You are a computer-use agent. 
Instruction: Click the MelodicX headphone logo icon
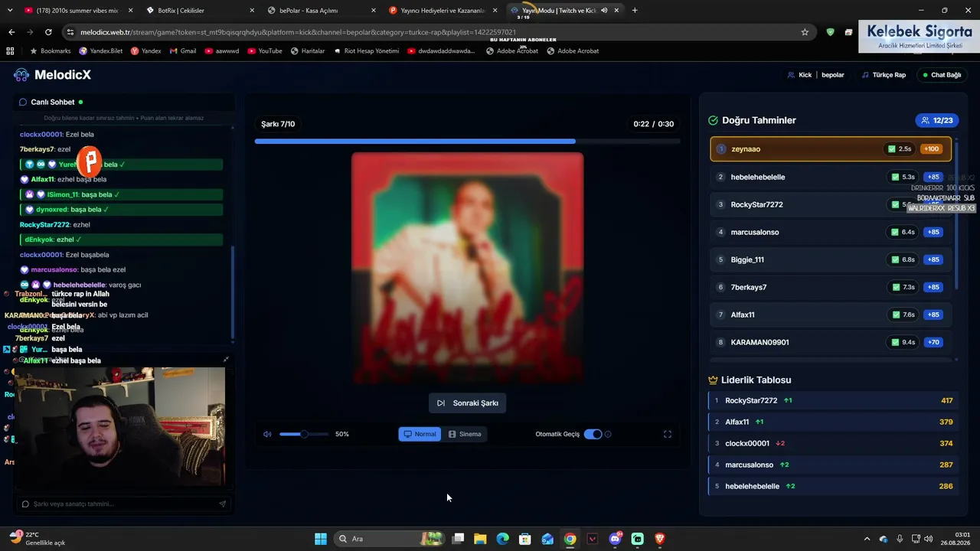[x=21, y=75]
